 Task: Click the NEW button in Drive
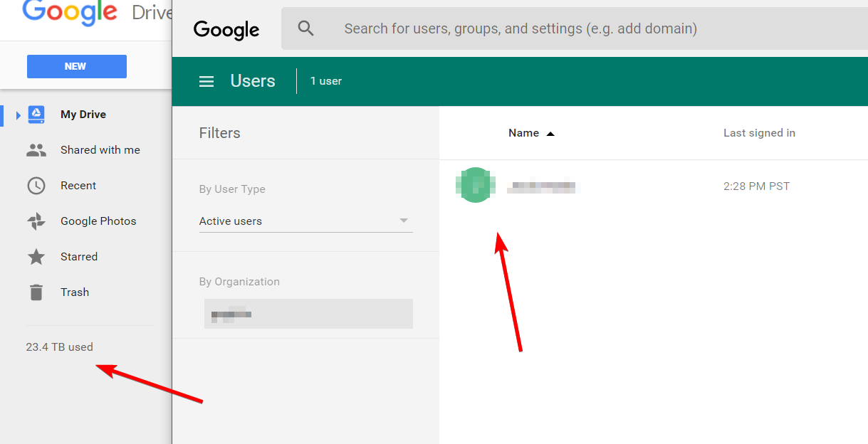pos(77,66)
